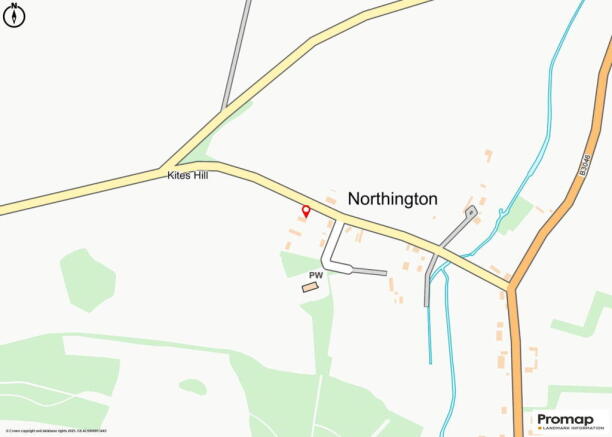
Task: Click the Crown copyright notice text
Action: (x=56, y=431)
